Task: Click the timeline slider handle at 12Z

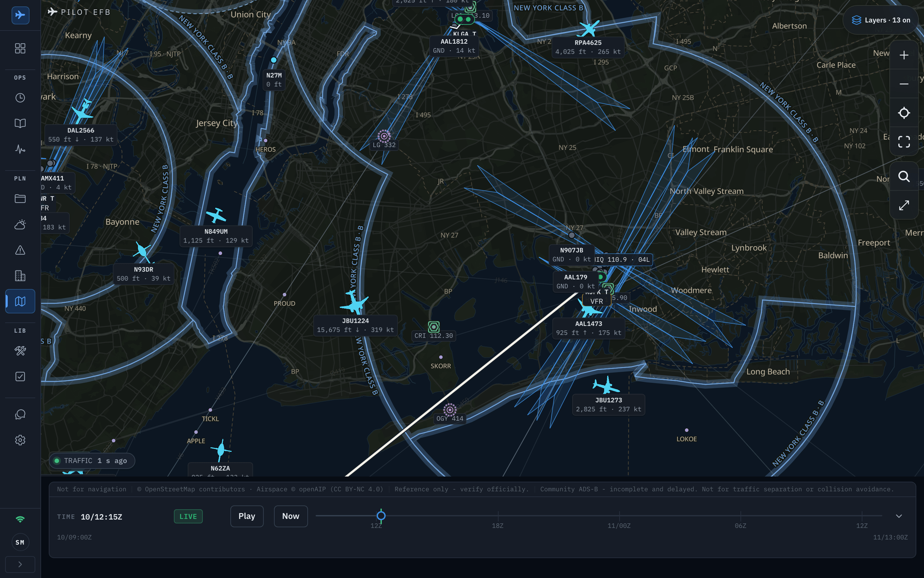Action: pos(381,516)
